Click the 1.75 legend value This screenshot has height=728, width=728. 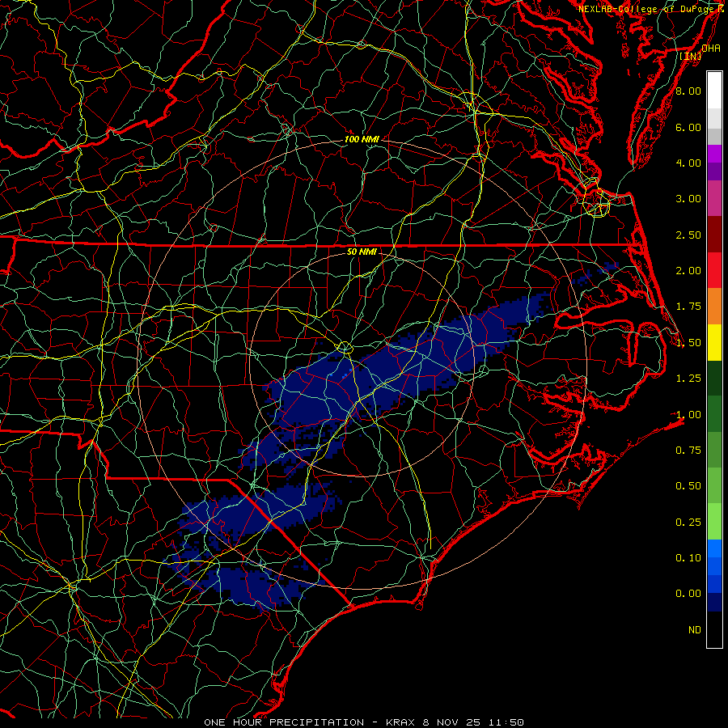688,307
